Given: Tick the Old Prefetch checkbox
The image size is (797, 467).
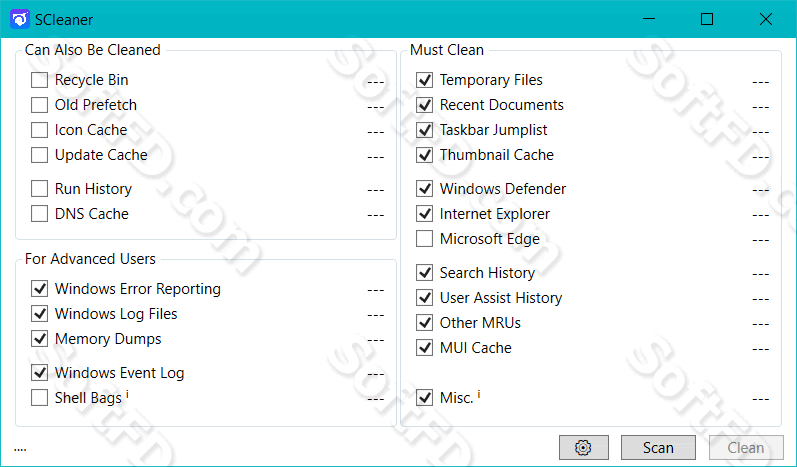Looking at the screenshot, I should click(x=40, y=105).
